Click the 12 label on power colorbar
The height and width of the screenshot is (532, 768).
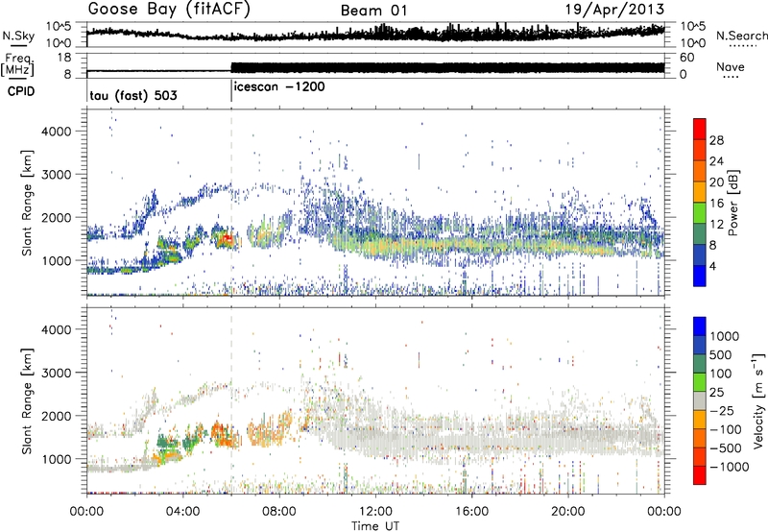pyautogui.click(x=716, y=225)
